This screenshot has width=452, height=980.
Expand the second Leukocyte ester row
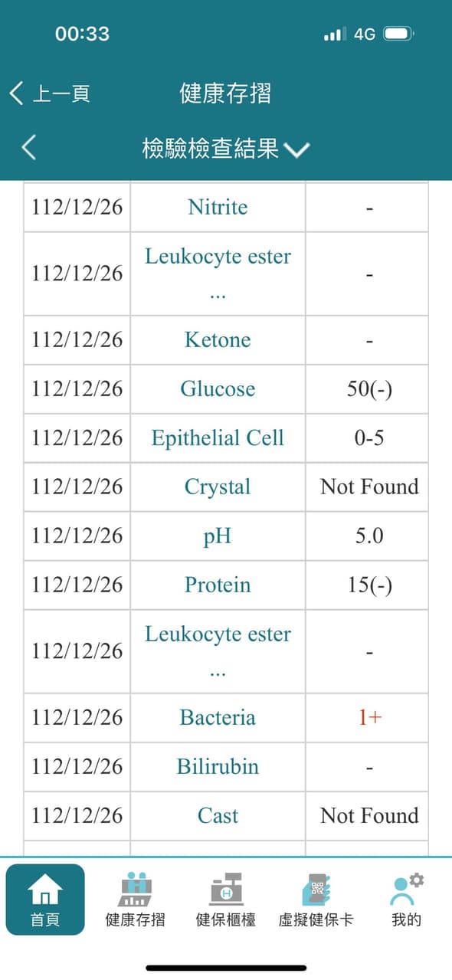[x=218, y=651]
